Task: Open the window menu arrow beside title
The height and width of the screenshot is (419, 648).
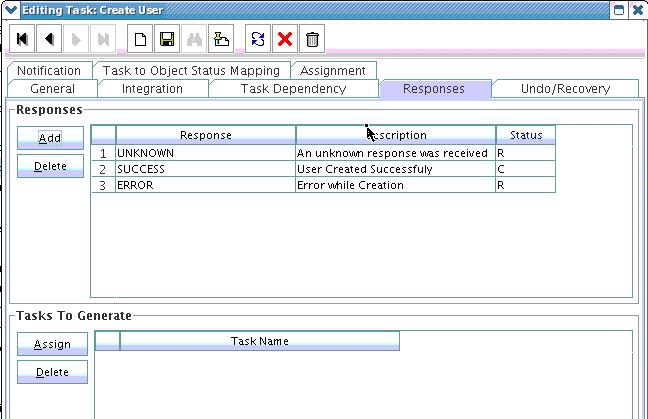Action: point(10,9)
